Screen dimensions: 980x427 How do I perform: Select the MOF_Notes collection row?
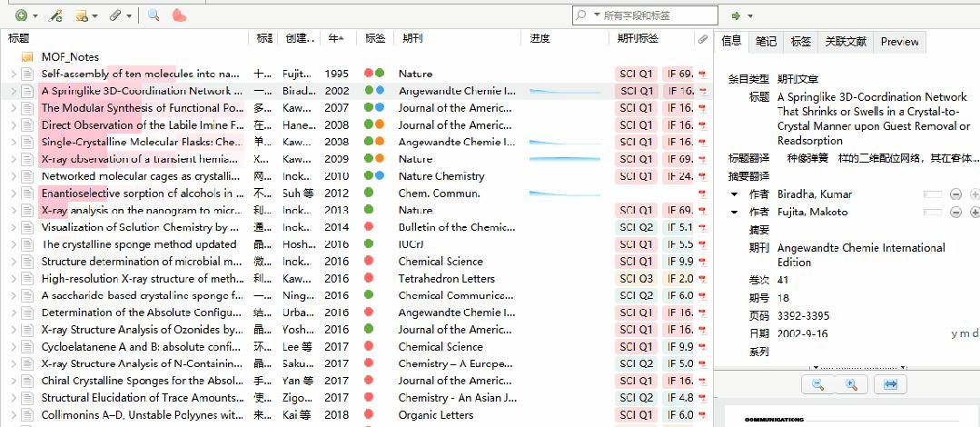(356, 57)
